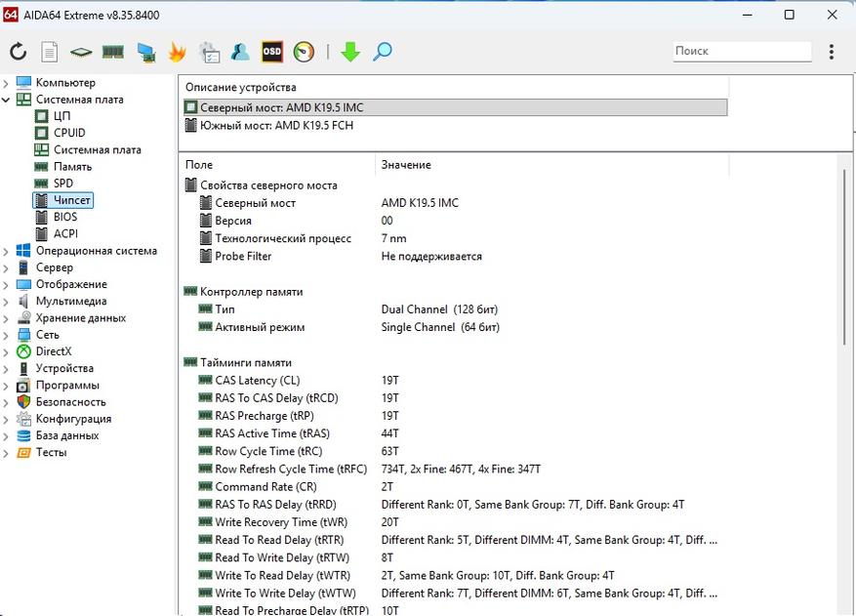Open the Report document icon
This screenshot has width=856, height=616.
(49, 52)
